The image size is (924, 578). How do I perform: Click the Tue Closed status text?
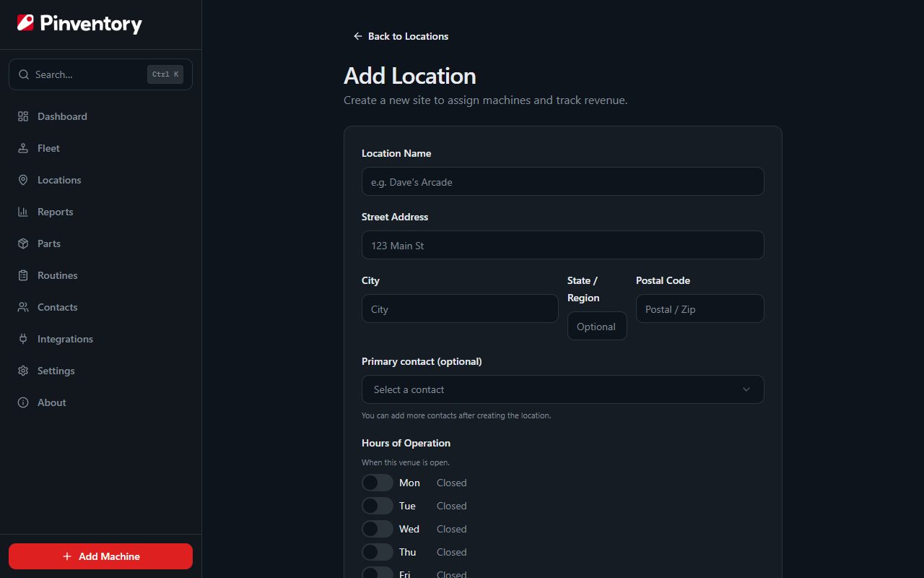point(452,506)
